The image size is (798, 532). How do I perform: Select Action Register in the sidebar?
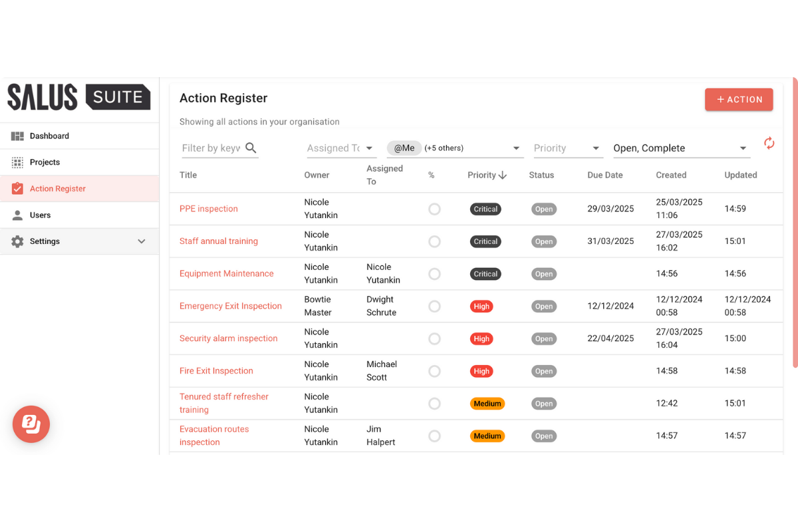click(x=58, y=189)
